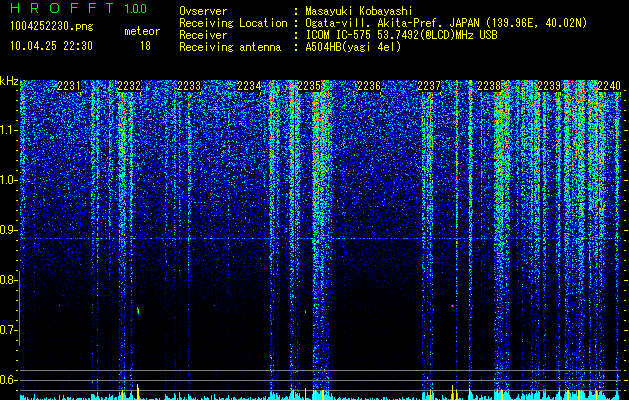The height and width of the screenshot is (400, 629).
Task: Click the date stamp 10.04.25 22:30
Action: coord(51,46)
